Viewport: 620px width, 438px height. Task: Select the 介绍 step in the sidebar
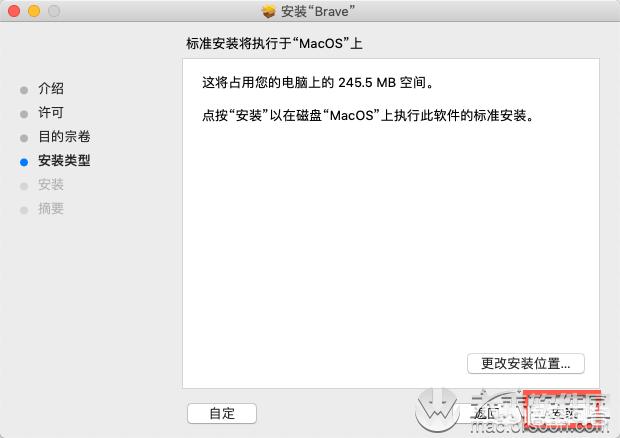tap(51, 89)
